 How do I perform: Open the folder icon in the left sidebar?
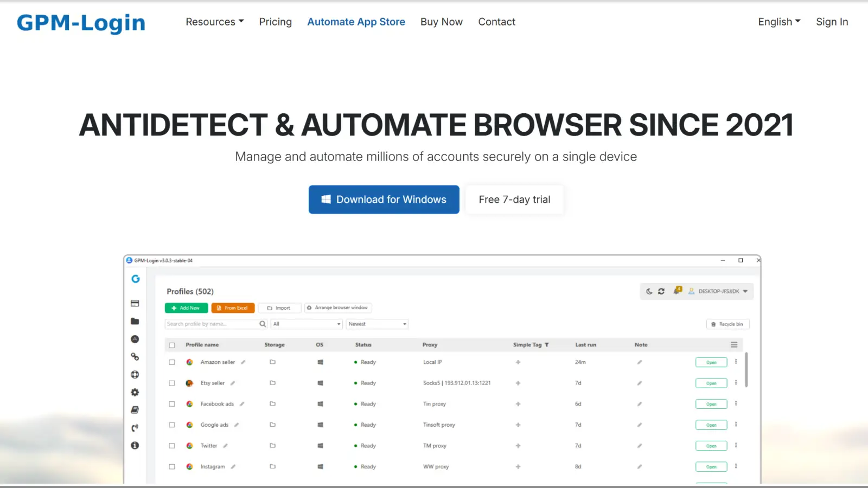click(135, 322)
